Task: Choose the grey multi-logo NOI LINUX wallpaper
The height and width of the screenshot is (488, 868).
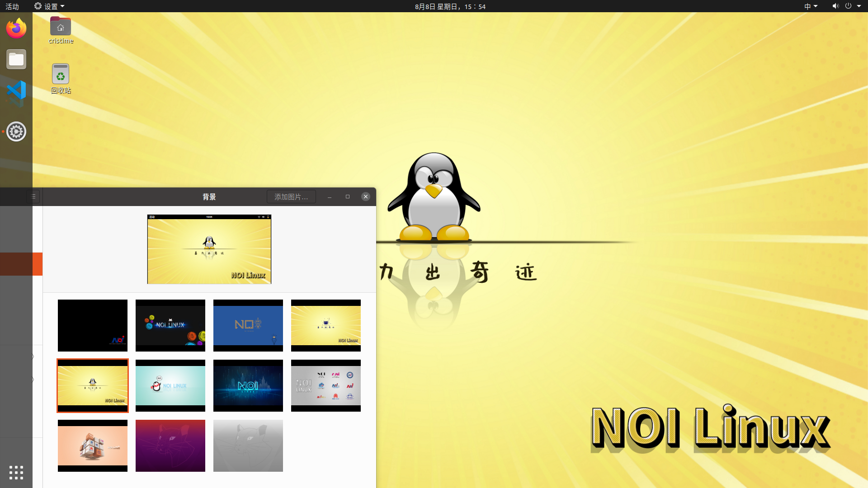Action: (x=326, y=385)
